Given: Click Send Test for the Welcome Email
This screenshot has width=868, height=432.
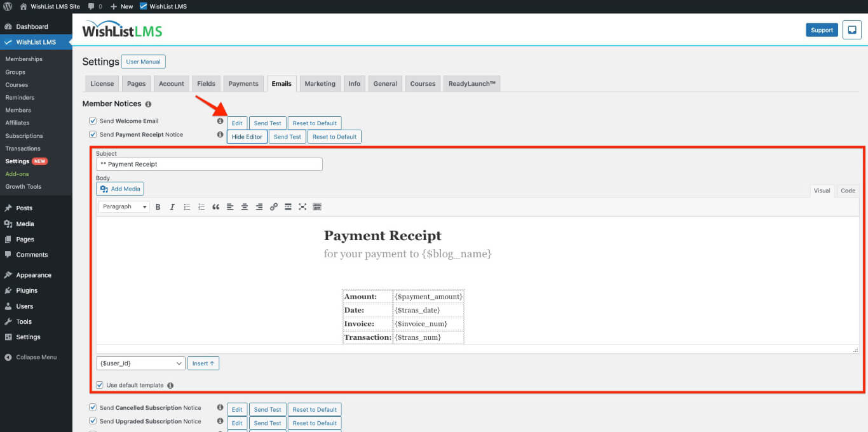Looking at the screenshot, I should pyautogui.click(x=267, y=123).
